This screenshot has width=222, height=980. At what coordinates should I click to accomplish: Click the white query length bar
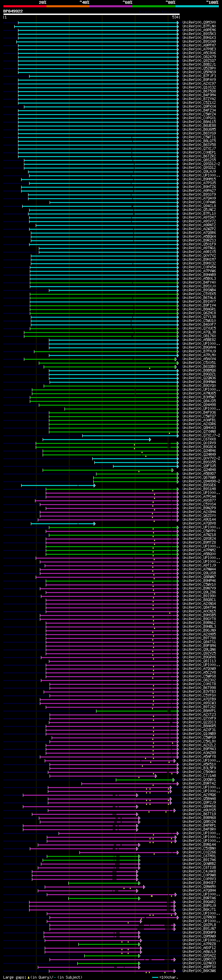(91, 14)
